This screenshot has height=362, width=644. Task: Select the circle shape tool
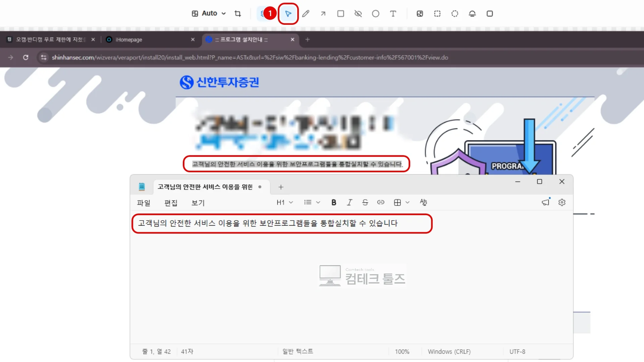[x=376, y=13]
